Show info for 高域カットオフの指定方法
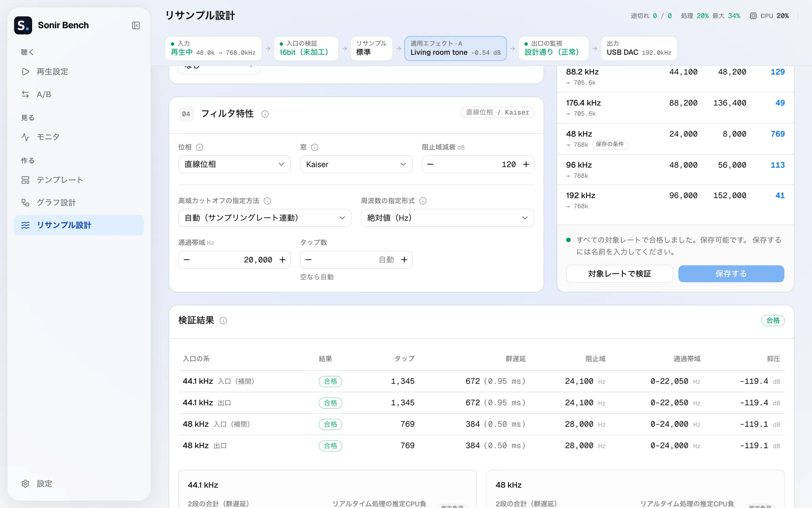 click(x=267, y=201)
